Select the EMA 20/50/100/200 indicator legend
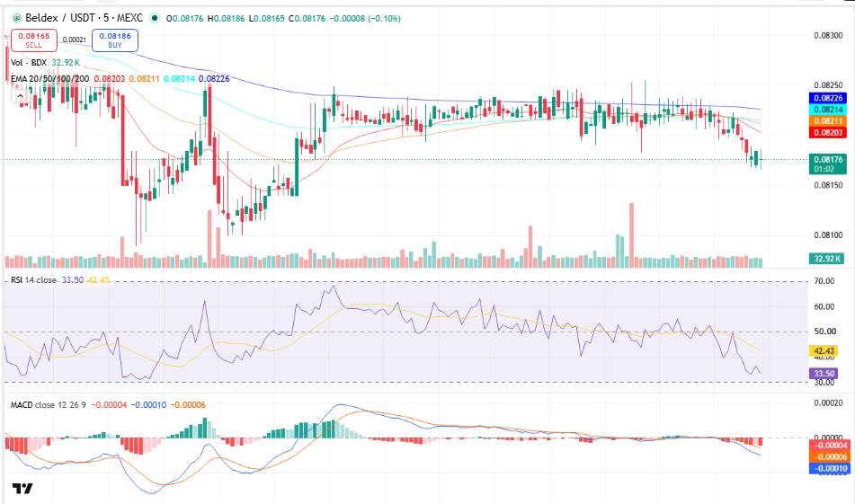This screenshot has width=855, height=504. [x=49, y=79]
